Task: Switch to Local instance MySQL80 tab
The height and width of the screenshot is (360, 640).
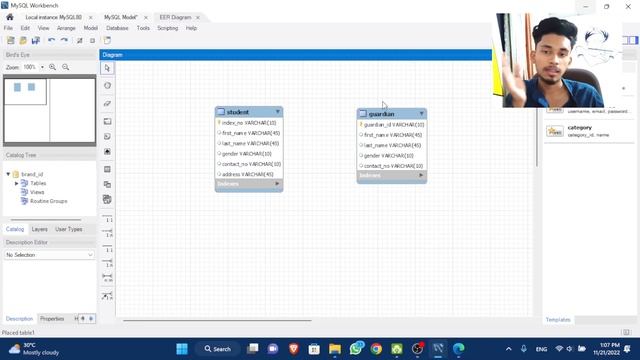Action: tap(53, 17)
